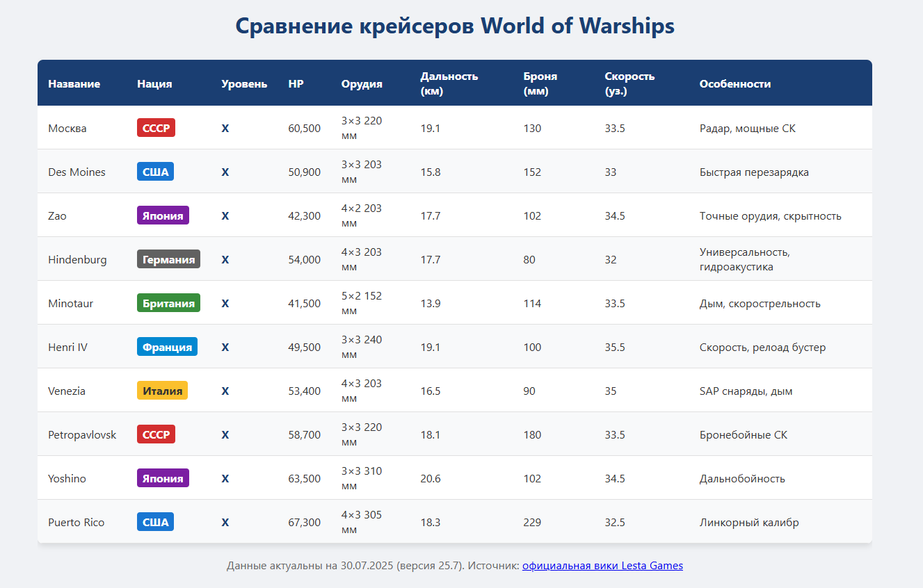923x588 pixels.
Task: Click the Италия nation badge
Action: pos(162,391)
